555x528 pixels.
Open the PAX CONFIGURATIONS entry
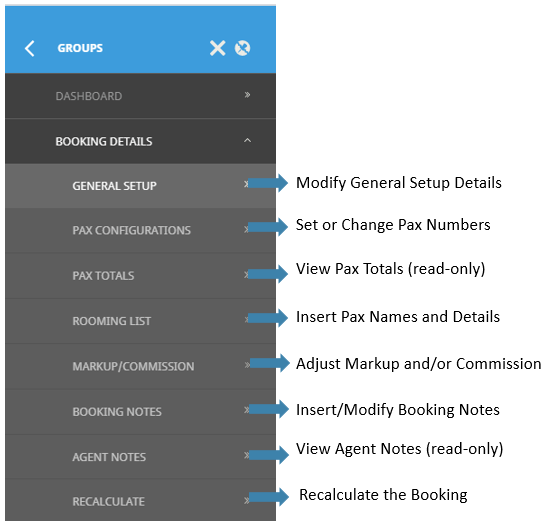(141, 230)
